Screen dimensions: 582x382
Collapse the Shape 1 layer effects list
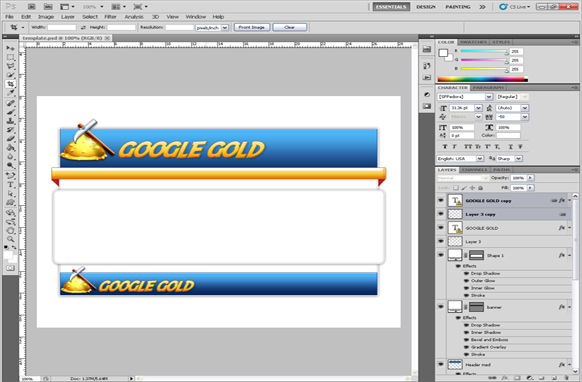pyautogui.click(x=569, y=255)
